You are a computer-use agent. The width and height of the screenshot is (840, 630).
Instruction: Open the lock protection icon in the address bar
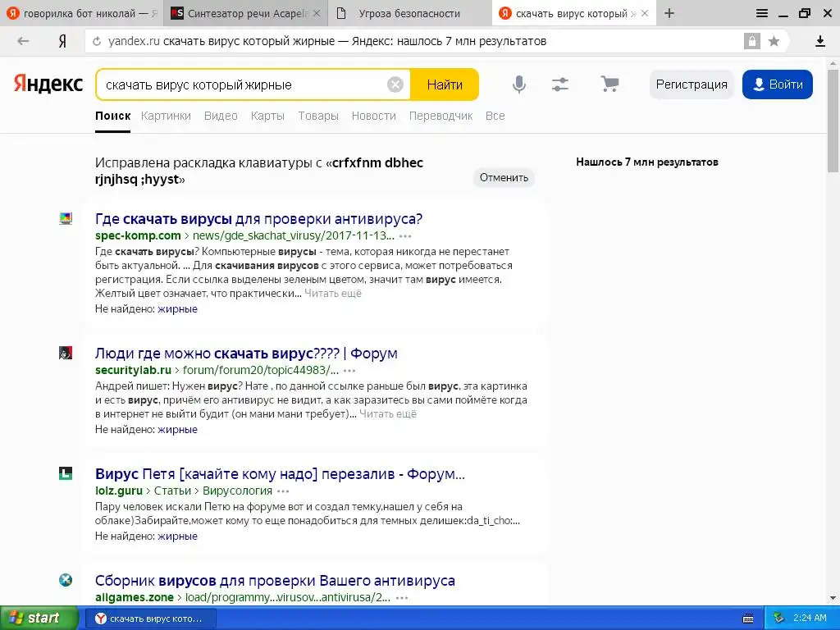(751, 41)
